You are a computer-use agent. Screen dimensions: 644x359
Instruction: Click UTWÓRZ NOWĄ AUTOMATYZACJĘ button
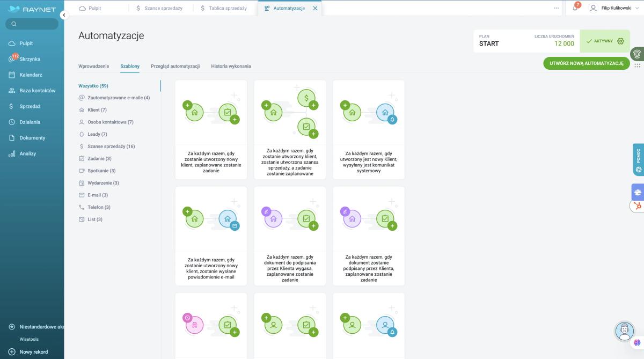[x=587, y=63]
